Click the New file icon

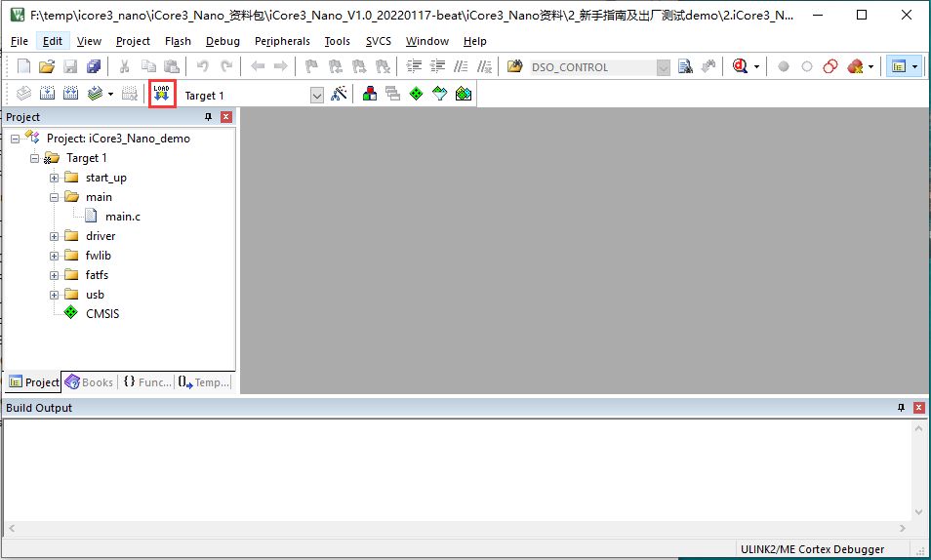click(24, 67)
